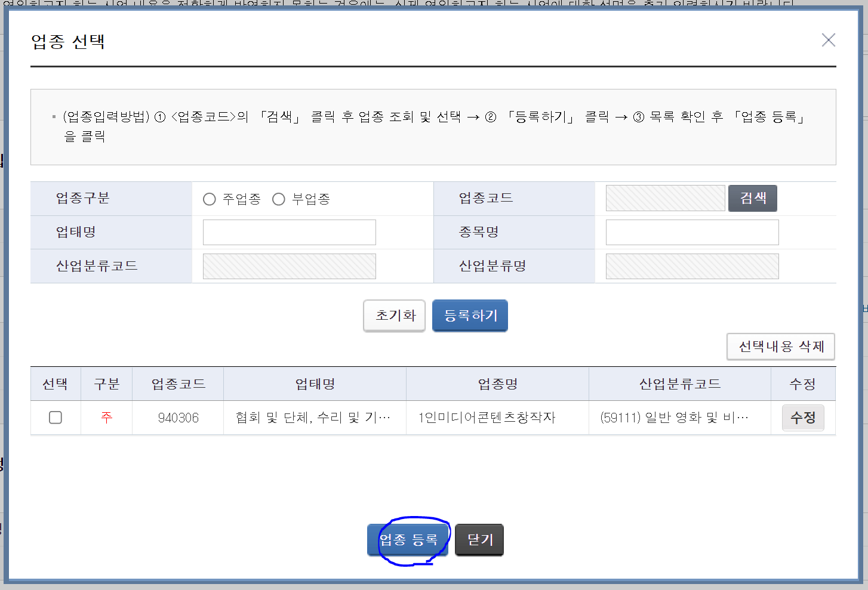Screen dimensions: 868x590
Task: Click the 업종코드 entry field
Action: [x=665, y=198]
